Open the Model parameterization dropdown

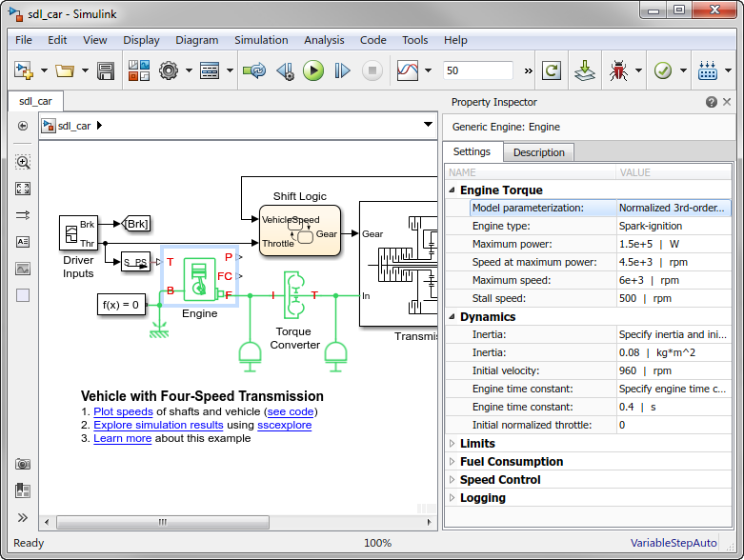coord(673,208)
